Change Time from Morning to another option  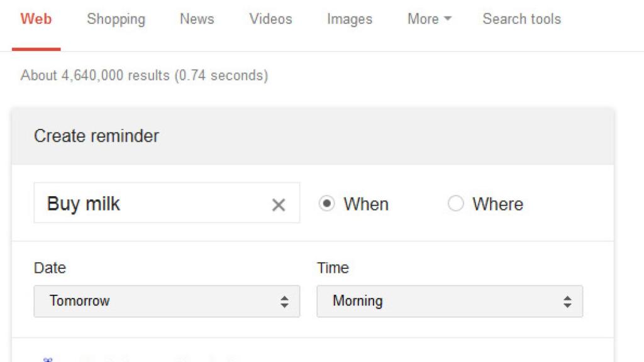click(450, 301)
